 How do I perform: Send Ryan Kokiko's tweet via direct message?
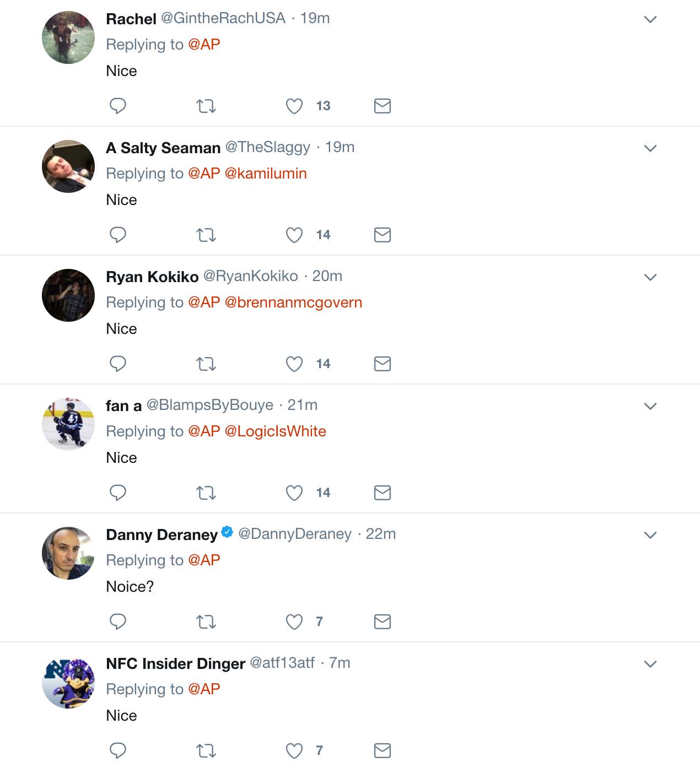(x=382, y=364)
